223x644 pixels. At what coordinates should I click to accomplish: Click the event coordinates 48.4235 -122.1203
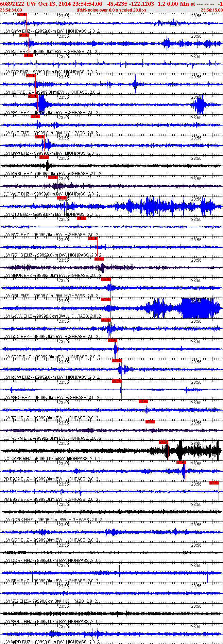[131, 4]
